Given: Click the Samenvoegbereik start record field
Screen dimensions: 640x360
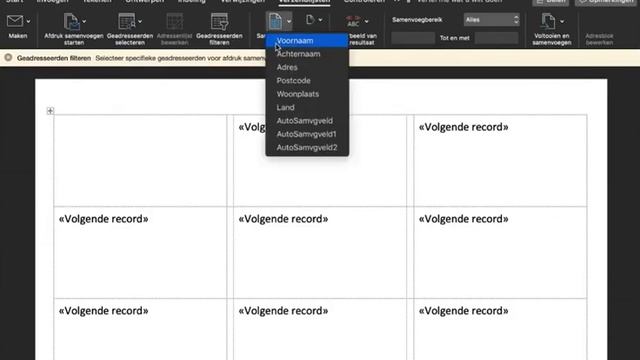Looking at the screenshot, I should (x=413, y=38).
